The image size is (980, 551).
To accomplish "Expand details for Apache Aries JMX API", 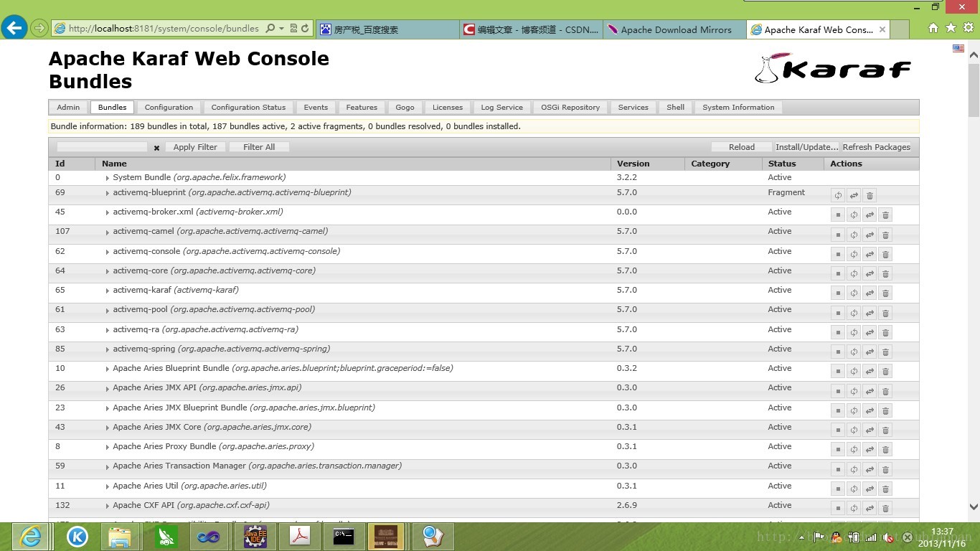I will coord(107,388).
